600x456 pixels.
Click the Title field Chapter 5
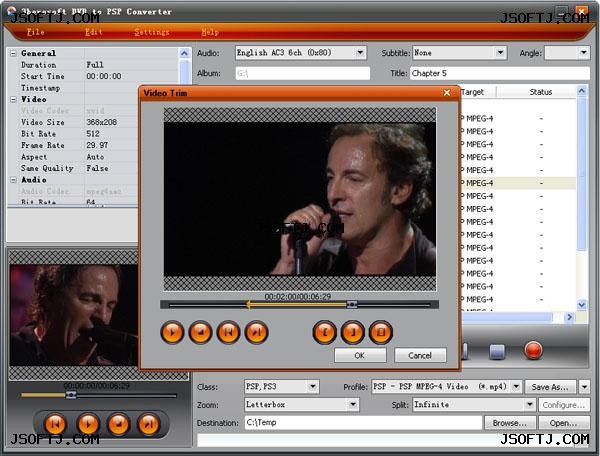500,73
